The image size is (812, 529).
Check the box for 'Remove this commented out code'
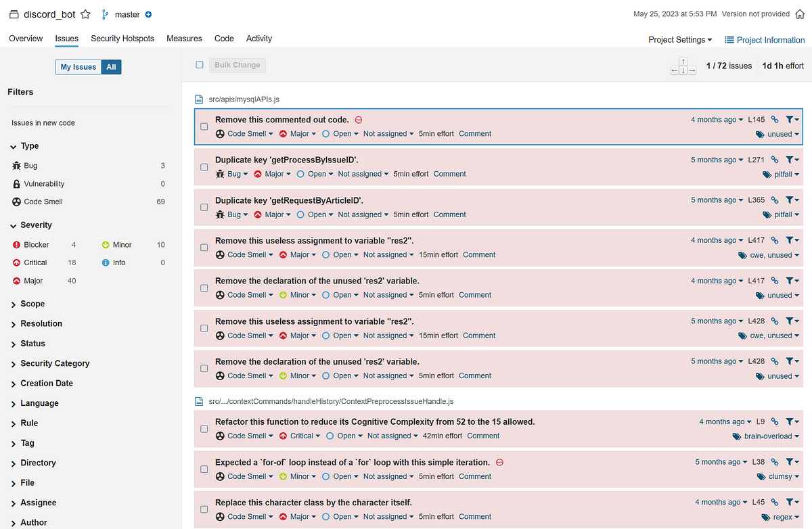coord(204,127)
